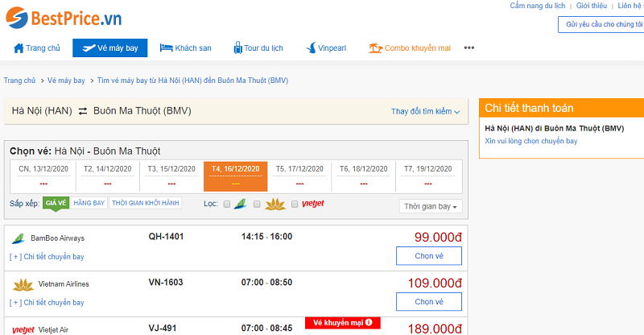Click Chọn vé for the 99.000đ flight
644x335 pixels.
[x=429, y=255]
